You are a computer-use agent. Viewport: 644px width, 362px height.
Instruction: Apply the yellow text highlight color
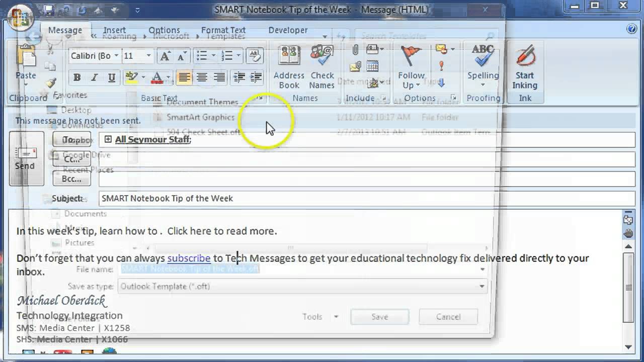pyautogui.click(x=131, y=77)
